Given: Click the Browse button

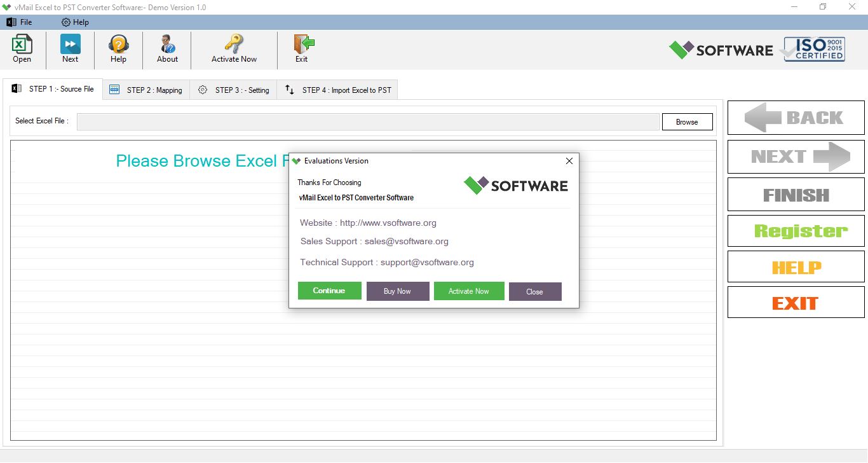Looking at the screenshot, I should (687, 121).
